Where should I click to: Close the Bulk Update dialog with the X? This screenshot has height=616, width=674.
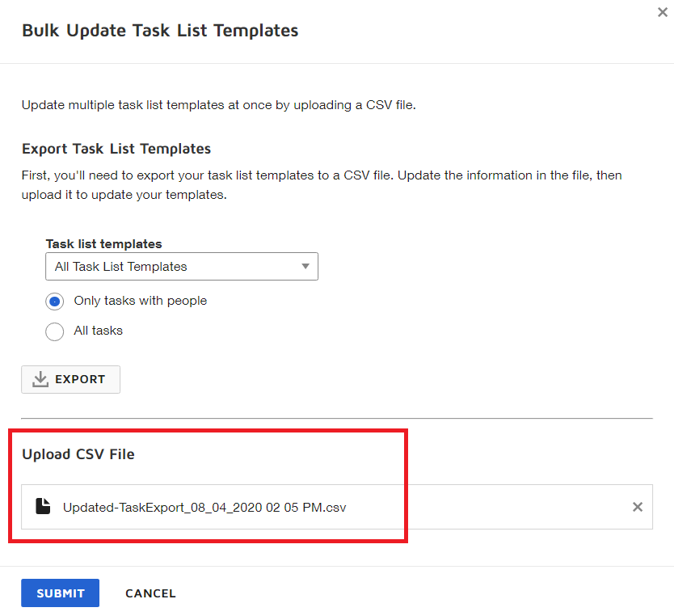(663, 12)
